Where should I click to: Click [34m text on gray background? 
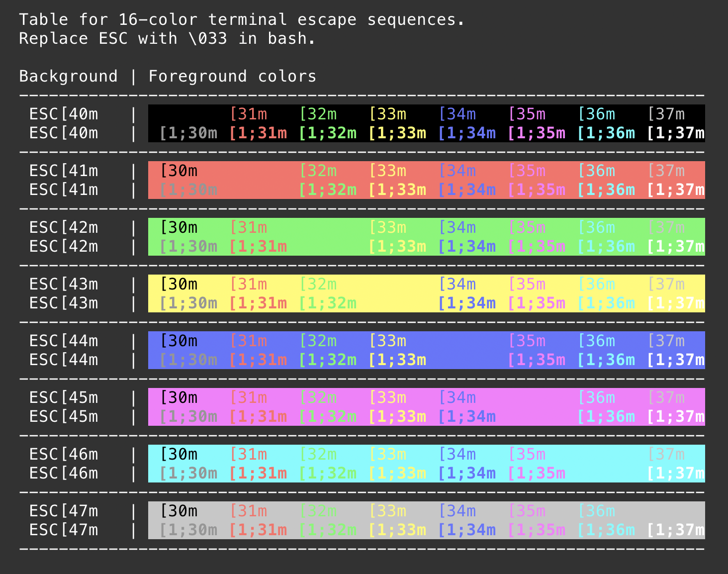tap(457, 511)
